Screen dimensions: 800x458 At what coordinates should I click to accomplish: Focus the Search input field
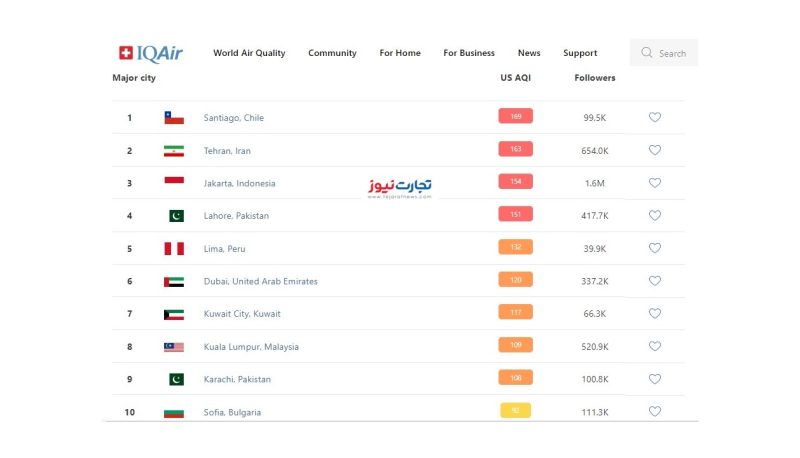[x=664, y=53]
